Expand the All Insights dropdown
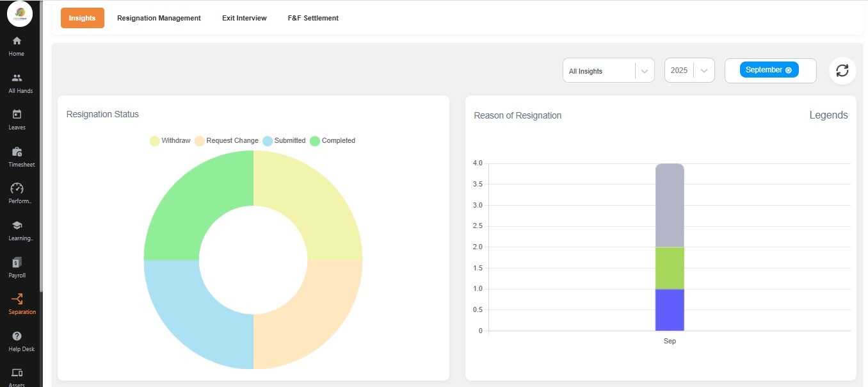 click(x=645, y=71)
